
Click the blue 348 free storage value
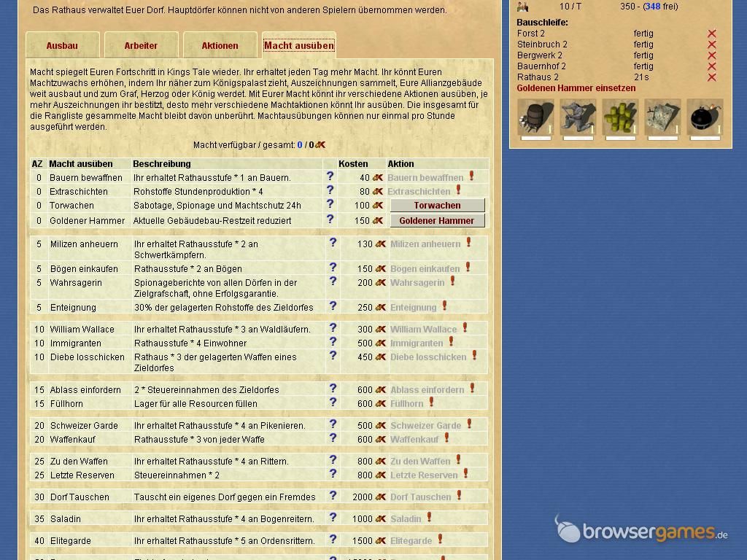[653, 6]
